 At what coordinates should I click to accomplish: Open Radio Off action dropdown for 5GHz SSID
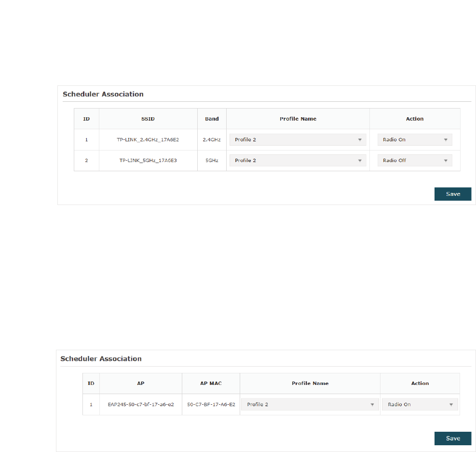(x=415, y=160)
